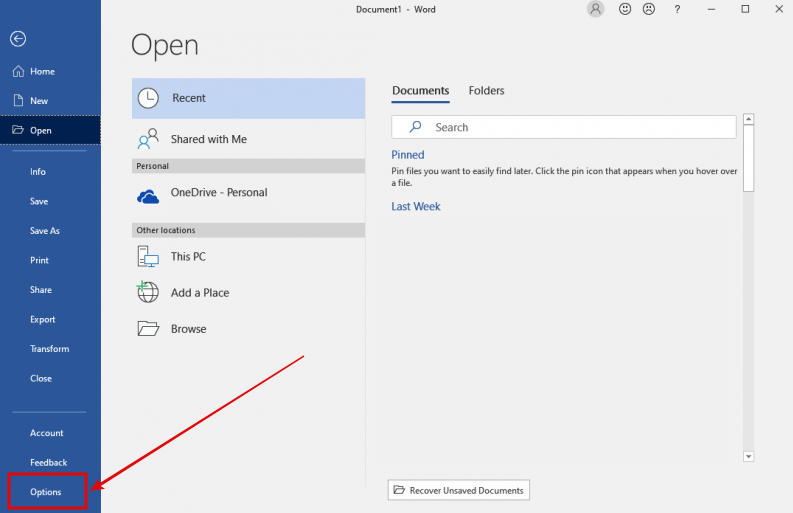
Task: Maximize the Word window
Action: pos(745,9)
